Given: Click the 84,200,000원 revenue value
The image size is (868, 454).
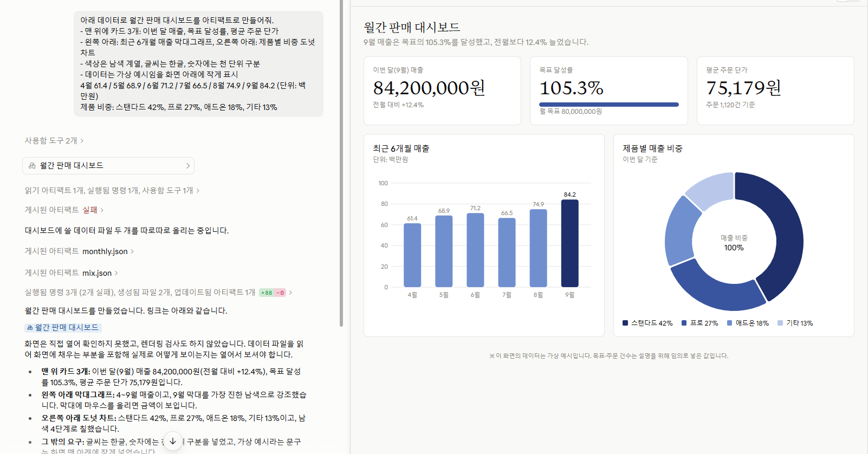Looking at the screenshot, I should [x=429, y=88].
